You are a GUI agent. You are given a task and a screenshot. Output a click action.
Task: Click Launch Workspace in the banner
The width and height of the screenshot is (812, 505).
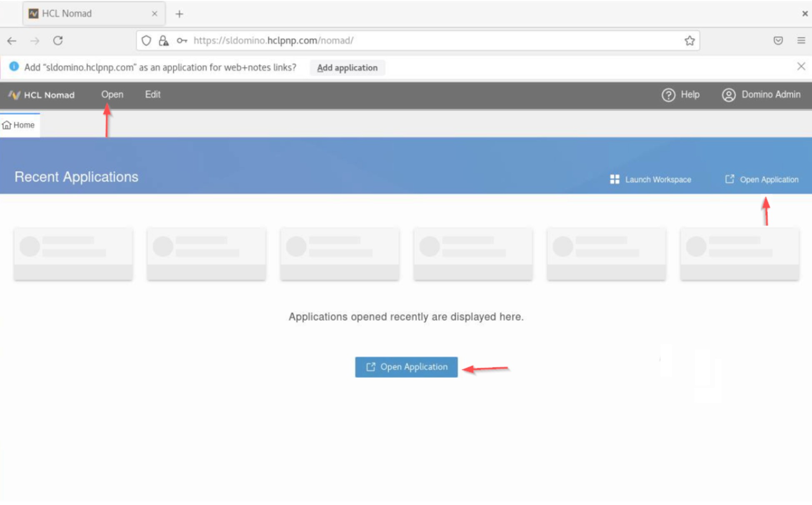click(650, 180)
